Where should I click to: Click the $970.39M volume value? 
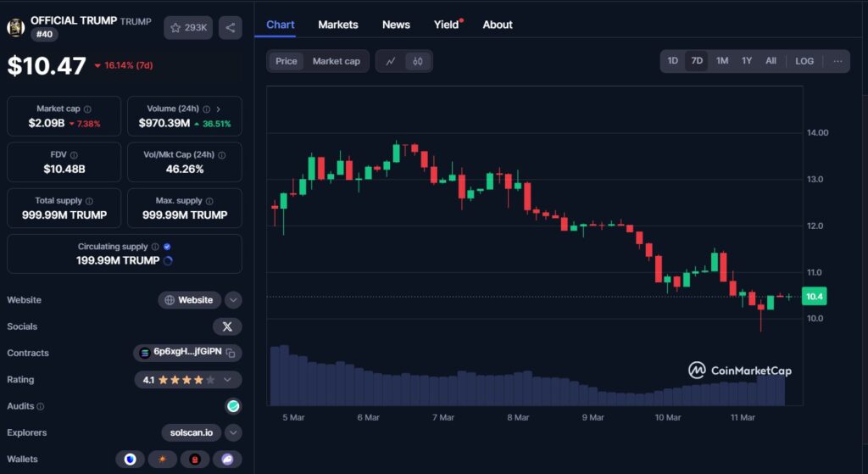pos(164,124)
